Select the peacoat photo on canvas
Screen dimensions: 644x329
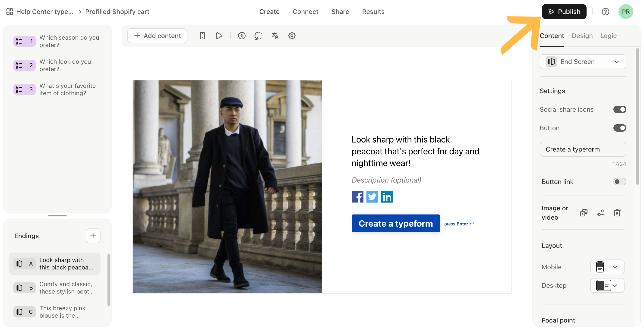coord(227,187)
